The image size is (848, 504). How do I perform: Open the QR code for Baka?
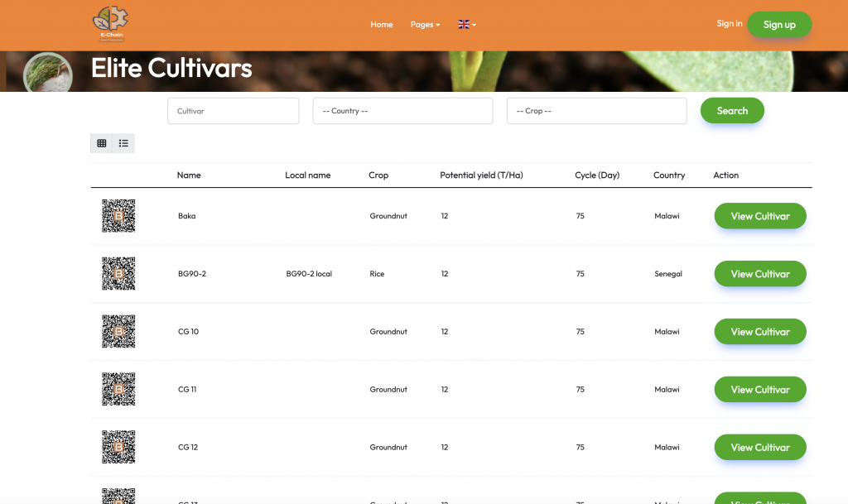coord(118,215)
